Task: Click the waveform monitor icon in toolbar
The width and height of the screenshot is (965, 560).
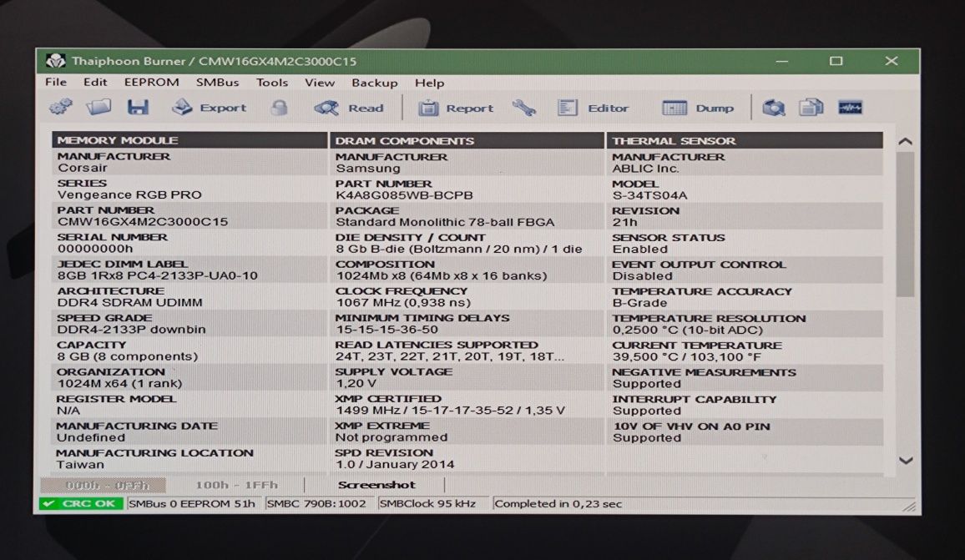Action: pos(850,108)
